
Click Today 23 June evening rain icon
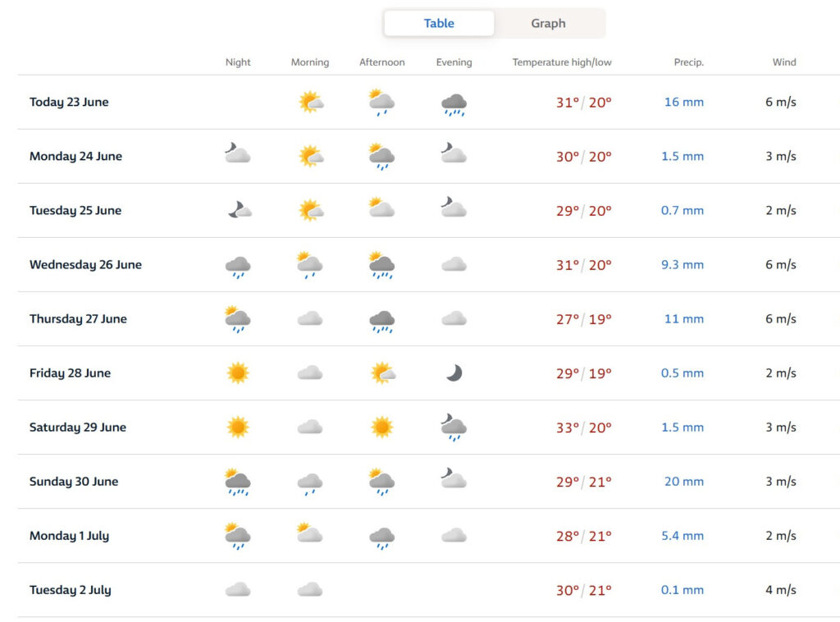pyautogui.click(x=454, y=103)
